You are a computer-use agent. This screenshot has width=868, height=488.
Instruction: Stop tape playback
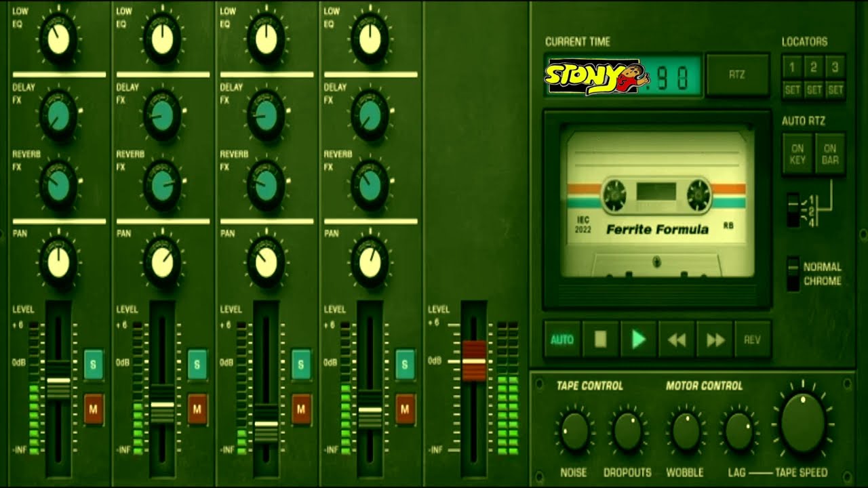600,340
